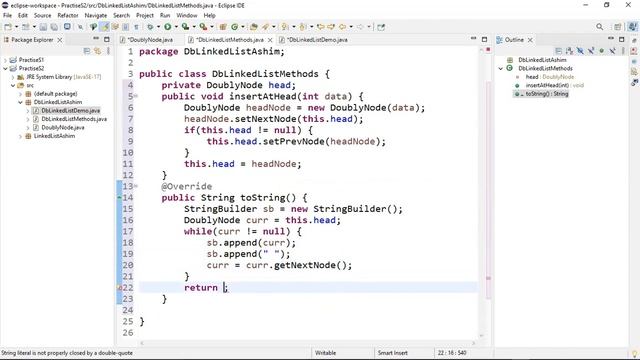
Task: Fold the insertAtHead method at line 5
Action: [136, 96]
